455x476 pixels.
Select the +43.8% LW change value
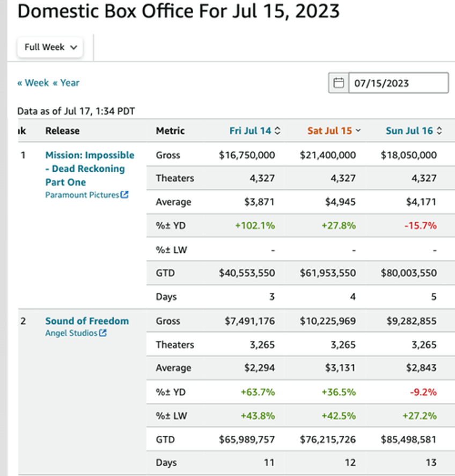258,415
